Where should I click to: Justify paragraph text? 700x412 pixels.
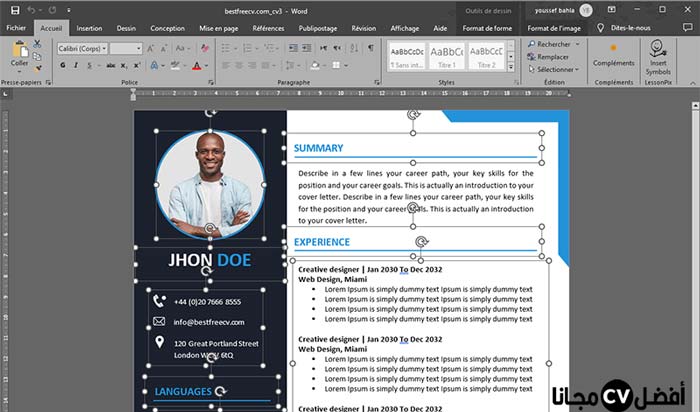[266, 66]
